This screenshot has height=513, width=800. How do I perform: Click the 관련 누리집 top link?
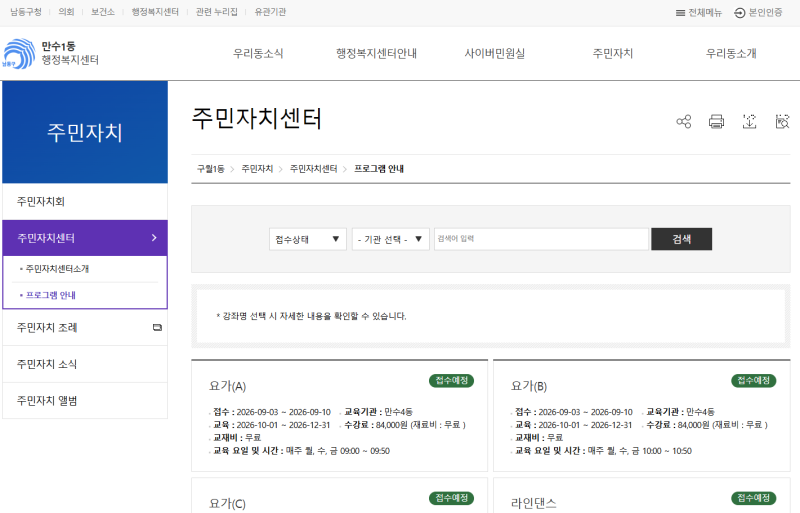(217, 12)
